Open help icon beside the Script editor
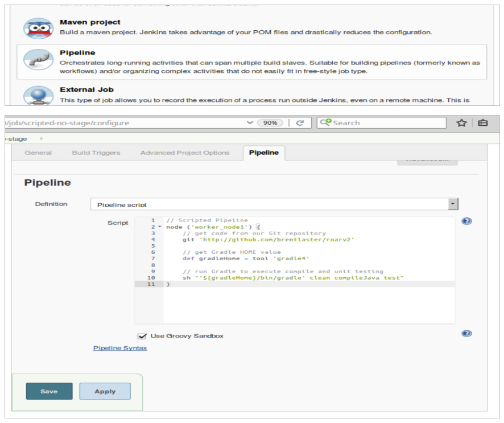The height and width of the screenshot is (423, 504). [x=466, y=221]
